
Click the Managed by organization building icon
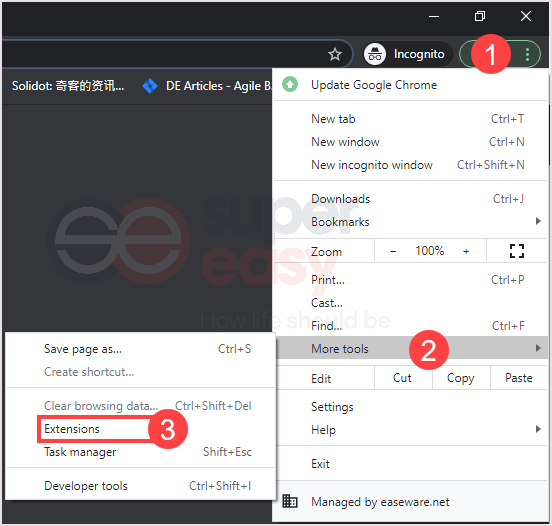coord(290,501)
